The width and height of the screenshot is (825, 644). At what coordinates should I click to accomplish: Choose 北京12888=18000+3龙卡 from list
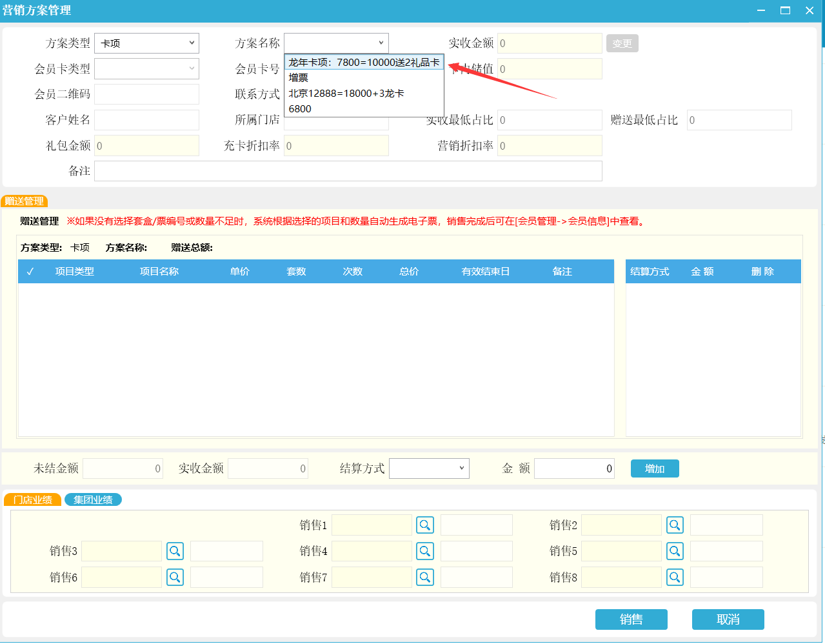(346, 94)
